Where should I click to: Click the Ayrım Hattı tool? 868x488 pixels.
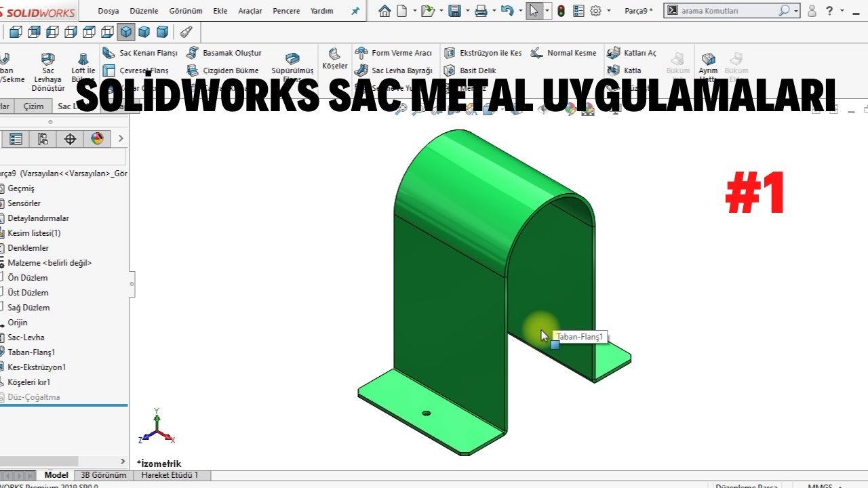pyautogui.click(x=708, y=66)
